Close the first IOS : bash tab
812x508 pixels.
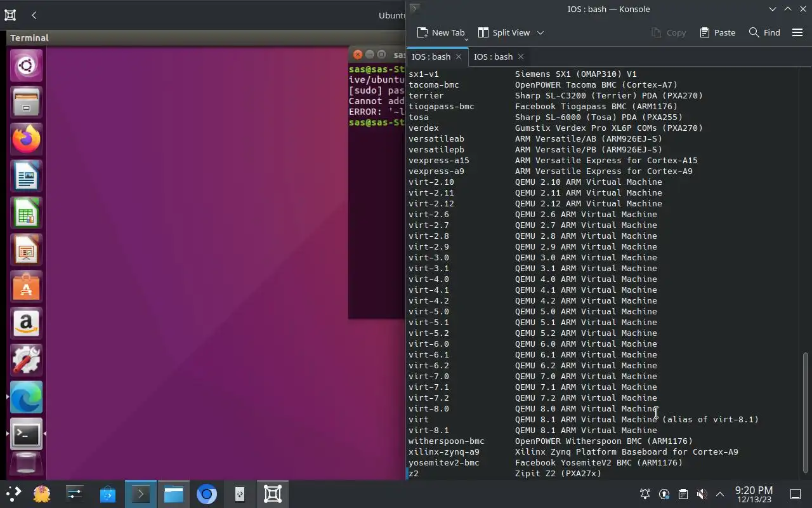click(459, 57)
